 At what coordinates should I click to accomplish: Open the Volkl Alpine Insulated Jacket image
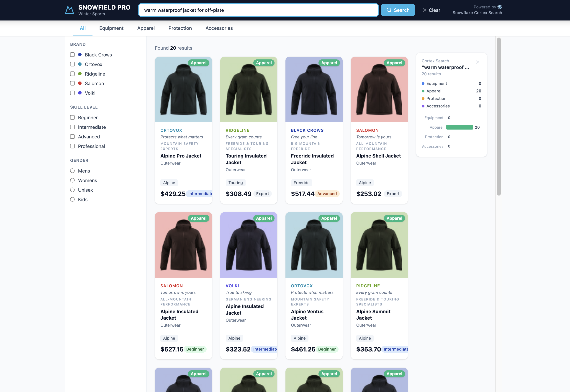[x=249, y=245]
